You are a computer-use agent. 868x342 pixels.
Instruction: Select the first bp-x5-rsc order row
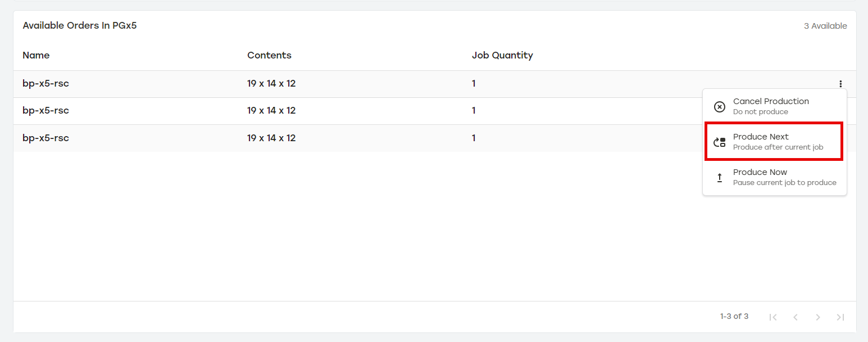click(x=46, y=84)
